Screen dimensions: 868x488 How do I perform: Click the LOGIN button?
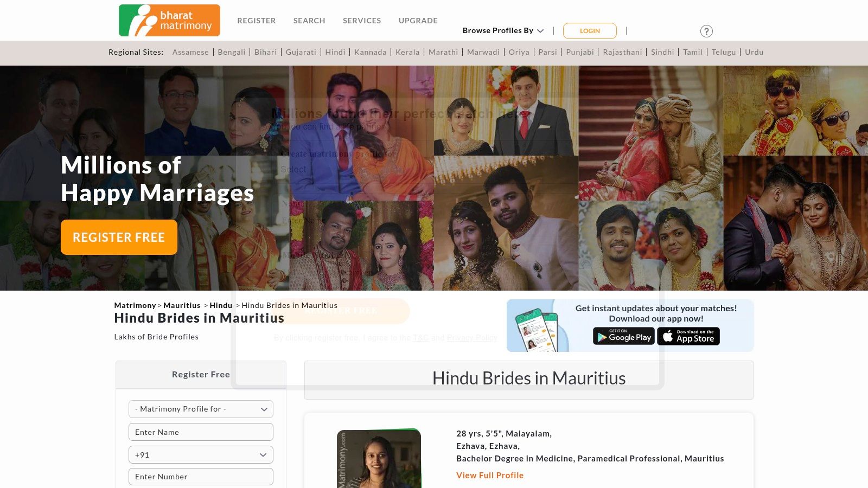590,31
